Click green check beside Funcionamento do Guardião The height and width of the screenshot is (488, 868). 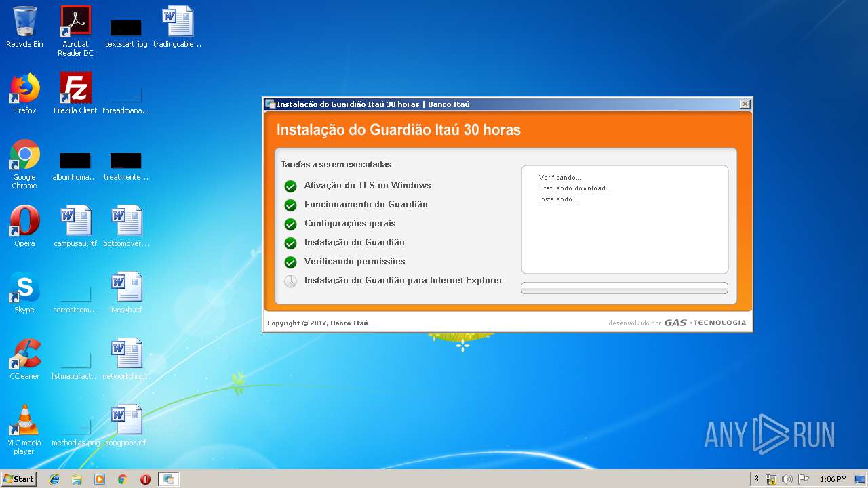pos(291,205)
